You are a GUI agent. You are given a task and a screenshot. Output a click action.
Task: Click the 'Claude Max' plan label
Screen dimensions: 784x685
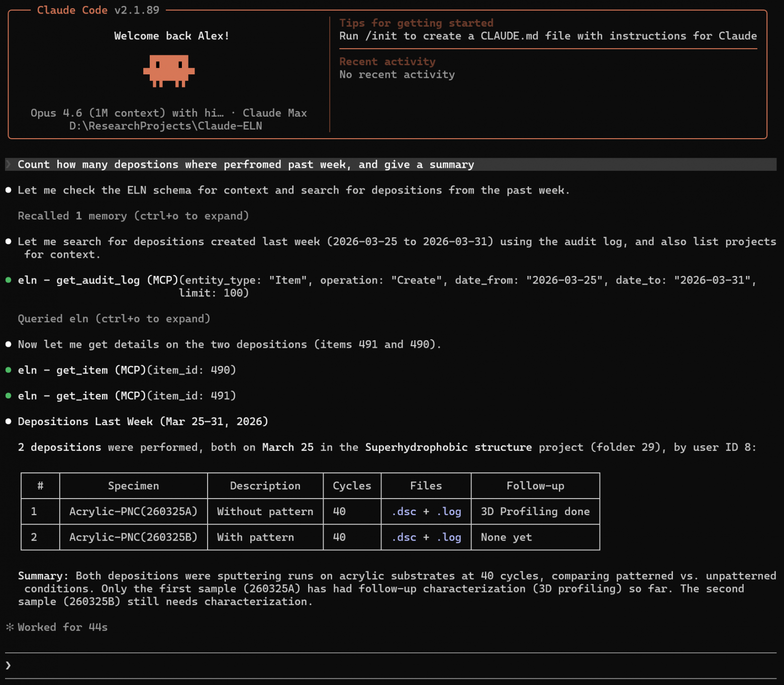(x=274, y=113)
